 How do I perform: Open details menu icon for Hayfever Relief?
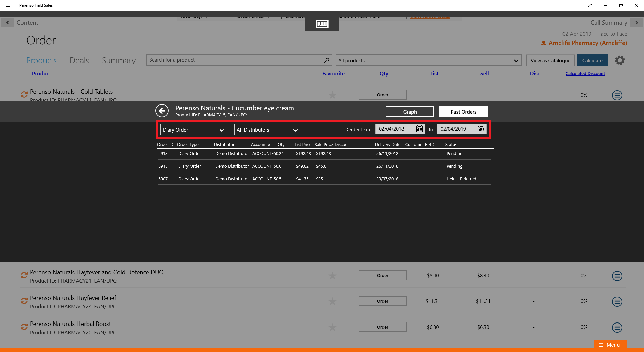[x=617, y=302]
